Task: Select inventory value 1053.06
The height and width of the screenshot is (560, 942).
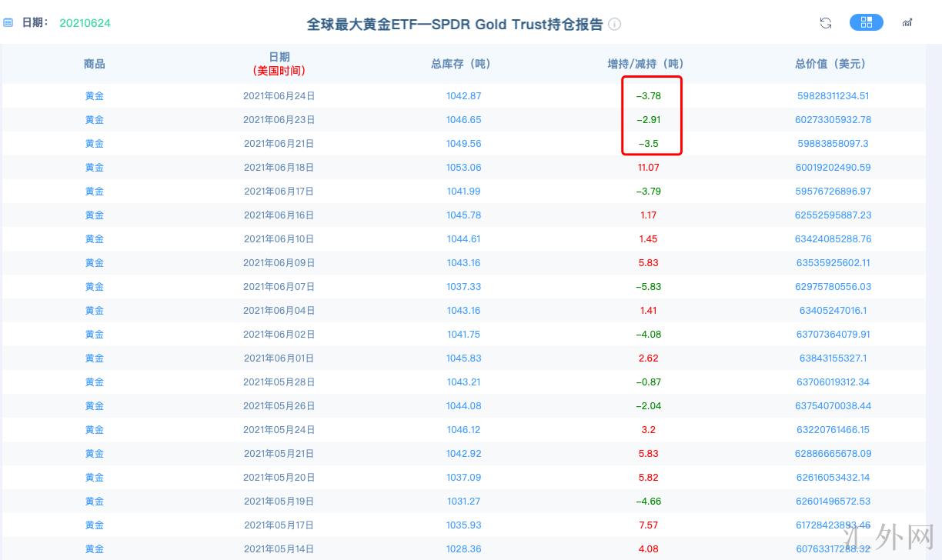Action: 463,168
